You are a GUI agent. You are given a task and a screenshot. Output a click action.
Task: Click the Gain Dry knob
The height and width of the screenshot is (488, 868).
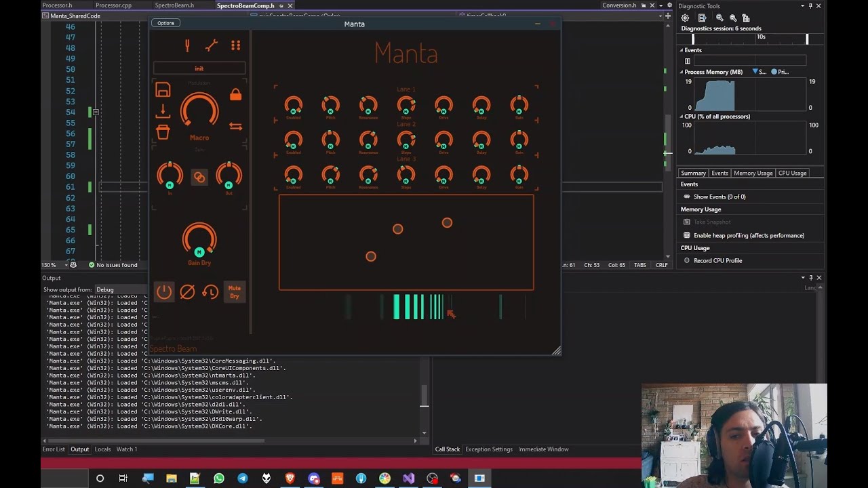click(x=199, y=241)
